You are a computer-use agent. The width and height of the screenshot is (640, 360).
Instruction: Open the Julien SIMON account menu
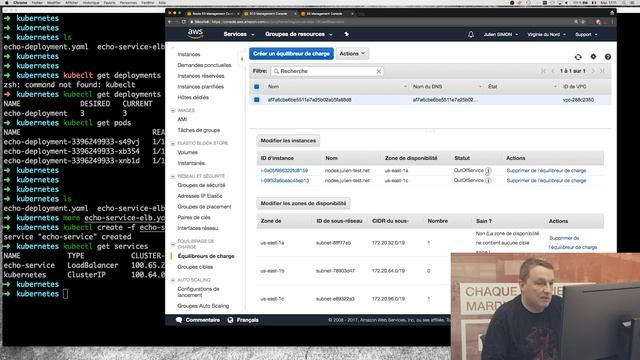(501, 35)
